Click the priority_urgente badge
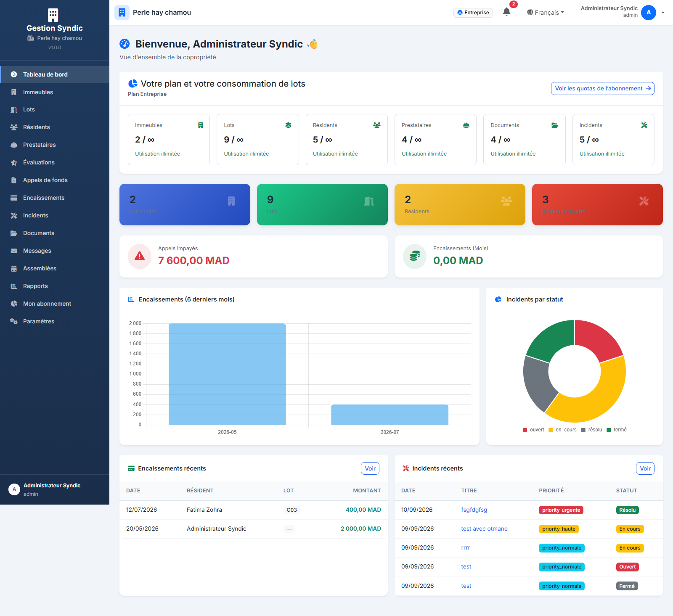 (x=561, y=510)
